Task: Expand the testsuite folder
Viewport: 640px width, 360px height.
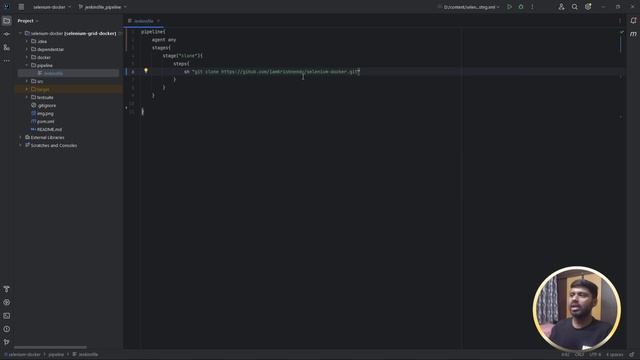Action: click(x=27, y=97)
